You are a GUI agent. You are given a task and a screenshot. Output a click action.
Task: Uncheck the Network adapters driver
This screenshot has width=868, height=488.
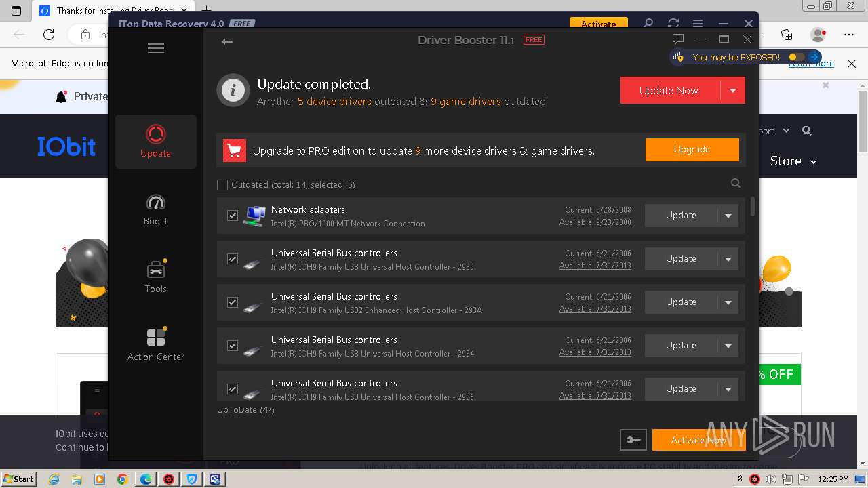[233, 216]
